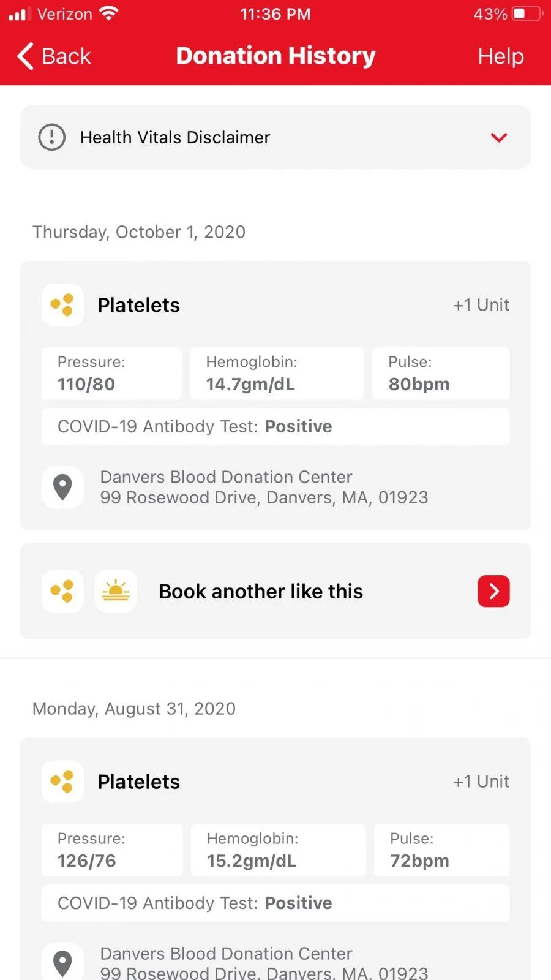
Task: Tap the sunrise icon in booking row
Action: pos(116,591)
